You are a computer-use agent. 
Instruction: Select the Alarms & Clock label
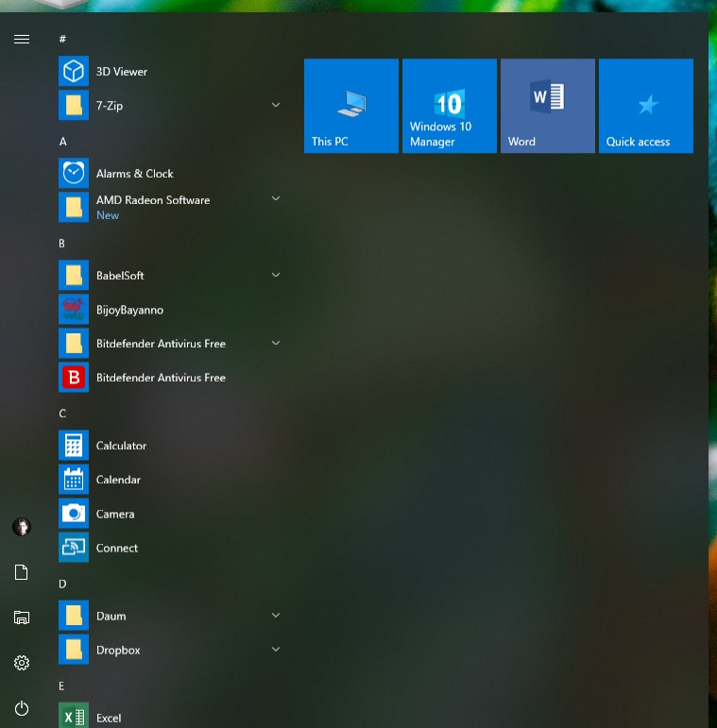[x=135, y=174]
